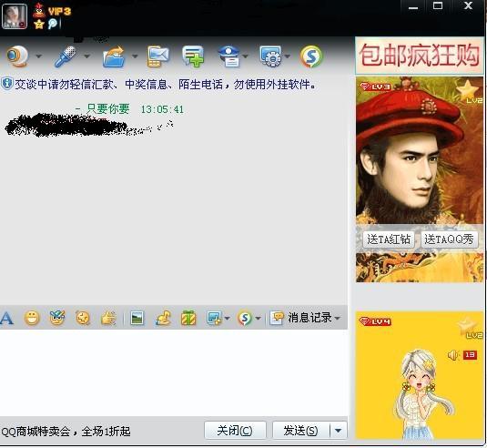Open the report police-cap icon
487x448 pixels.
tap(228, 56)
